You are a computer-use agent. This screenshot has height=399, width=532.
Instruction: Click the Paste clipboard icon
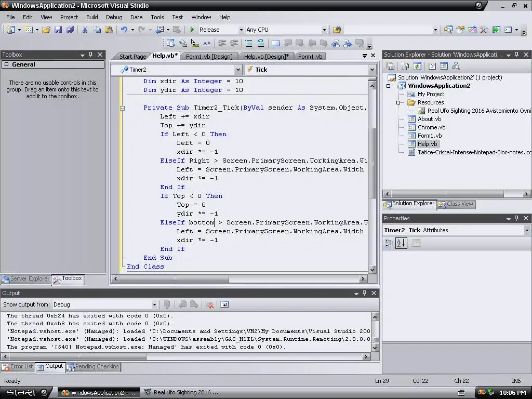pos(109,30)
